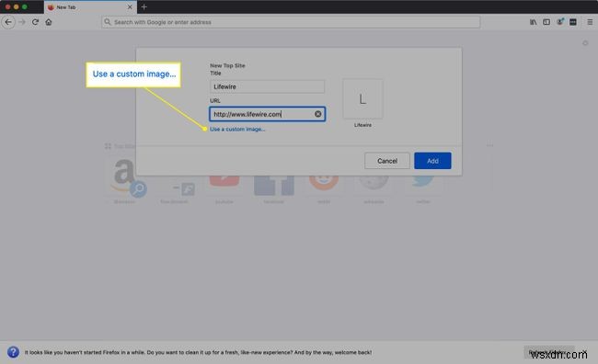Open the dark extension icon in toolbar

pos(573,22)
